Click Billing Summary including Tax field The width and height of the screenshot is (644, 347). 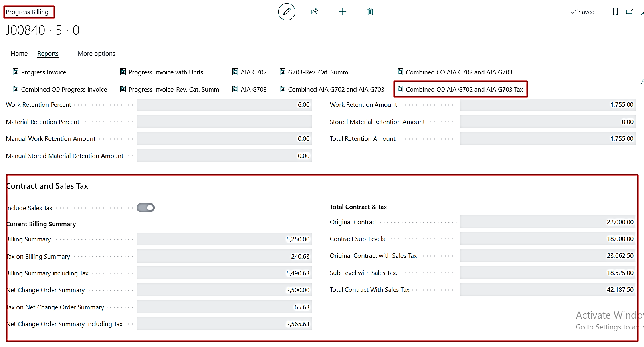(x=224, y=273)
